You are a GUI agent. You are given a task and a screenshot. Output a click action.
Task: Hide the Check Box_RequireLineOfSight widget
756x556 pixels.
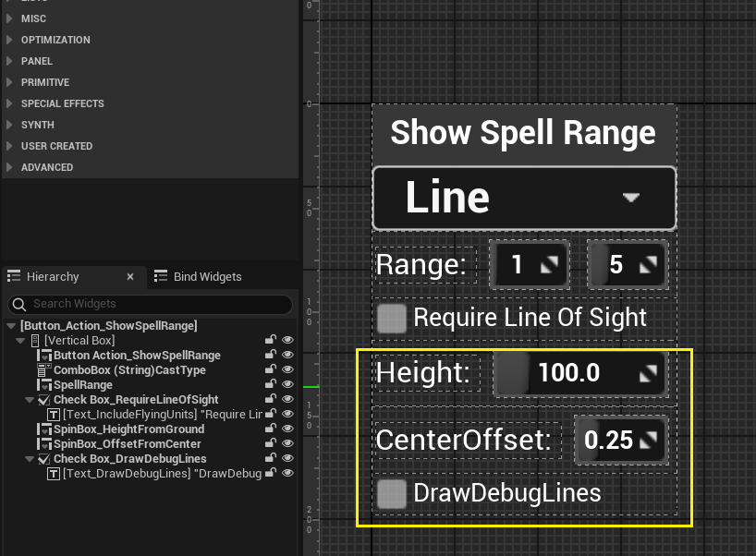287,399
